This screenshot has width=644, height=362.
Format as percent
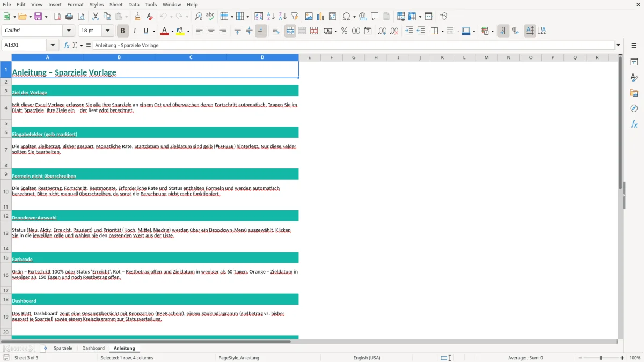(x=344, y=31)
